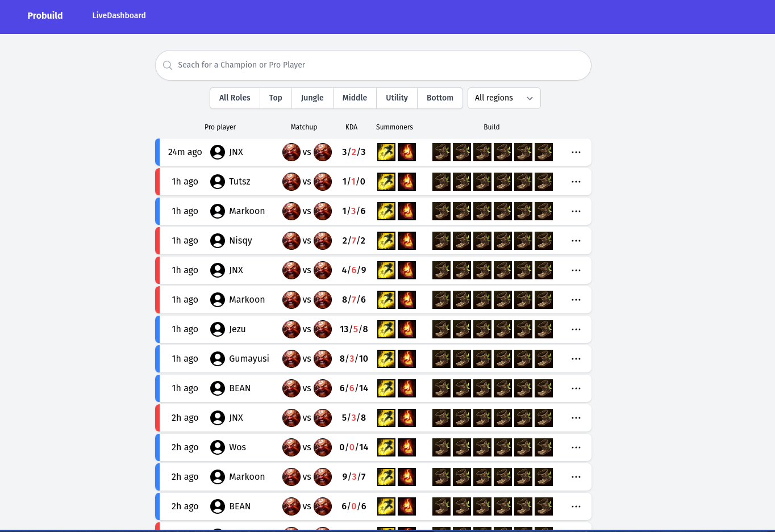Select the Jungle role filter
The width and height of the screenshot is (775, 532).
pyautogui.click(x=312, y=98)
